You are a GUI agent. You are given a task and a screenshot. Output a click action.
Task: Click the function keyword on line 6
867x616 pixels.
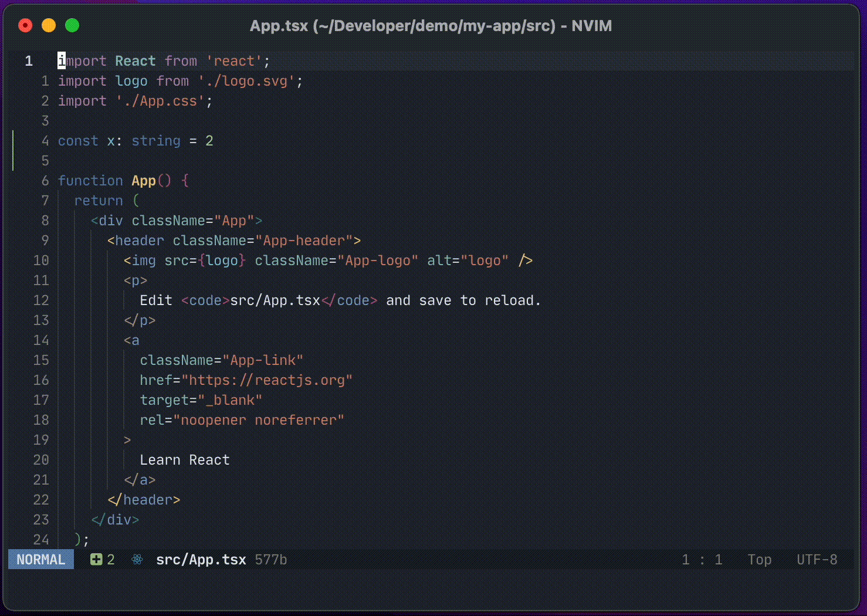point(90,181)
